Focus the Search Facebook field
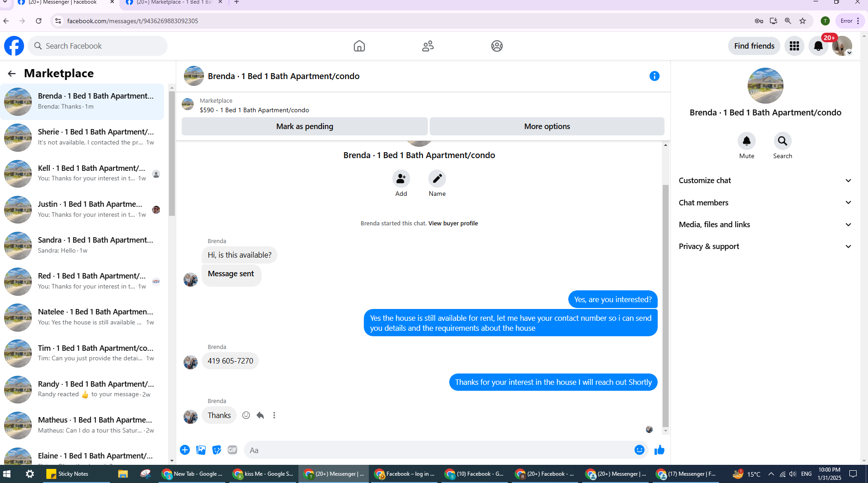Viewport: 868px width, 483px height. pyautogui.click(x=98, y=46)
